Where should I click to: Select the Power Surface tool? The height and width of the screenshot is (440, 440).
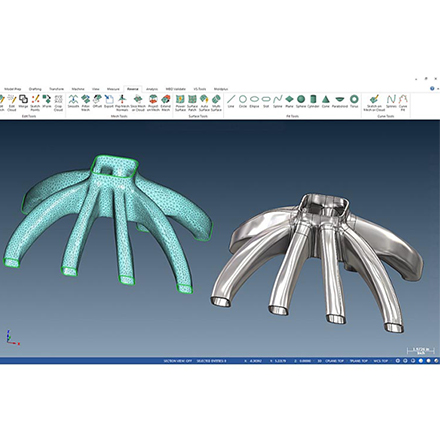click(180, 103)
